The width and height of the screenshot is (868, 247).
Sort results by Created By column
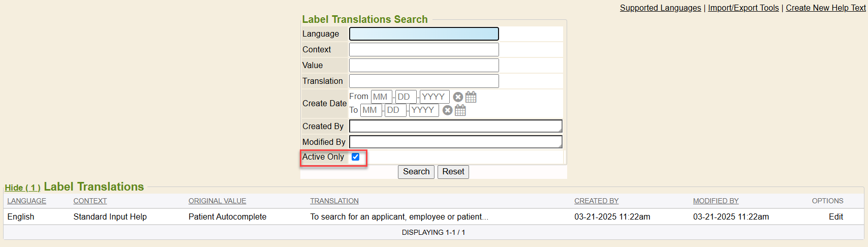pos(596,201)
